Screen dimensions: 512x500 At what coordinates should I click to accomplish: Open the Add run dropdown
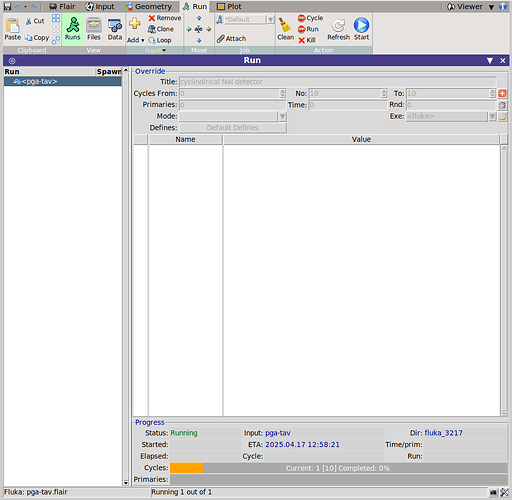[135, 40]
